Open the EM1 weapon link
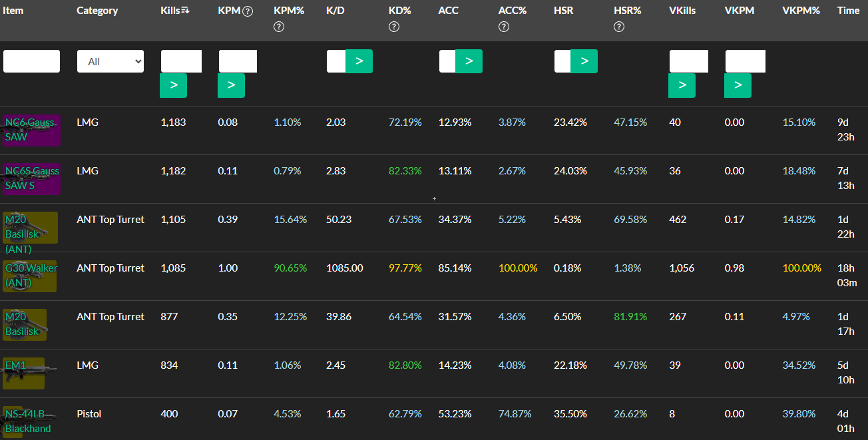 [15, 365]
